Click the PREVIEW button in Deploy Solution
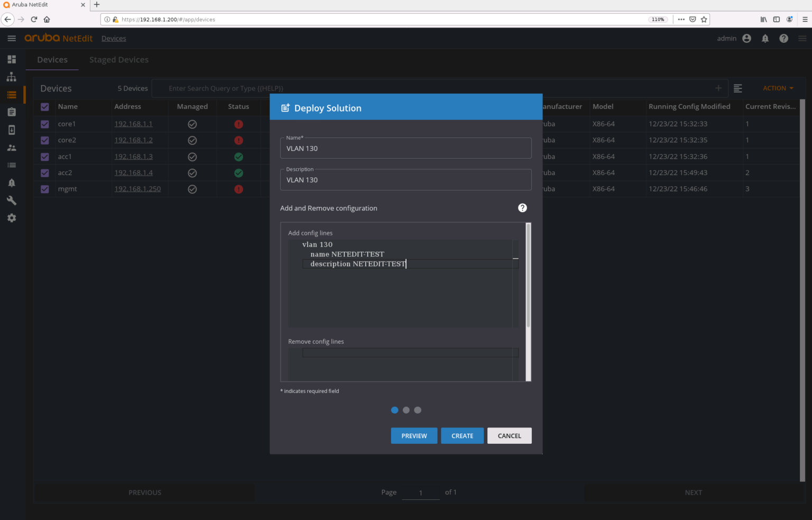Image resolution: width=812 pixels, height=520 pixels. (x=414, y=435)
